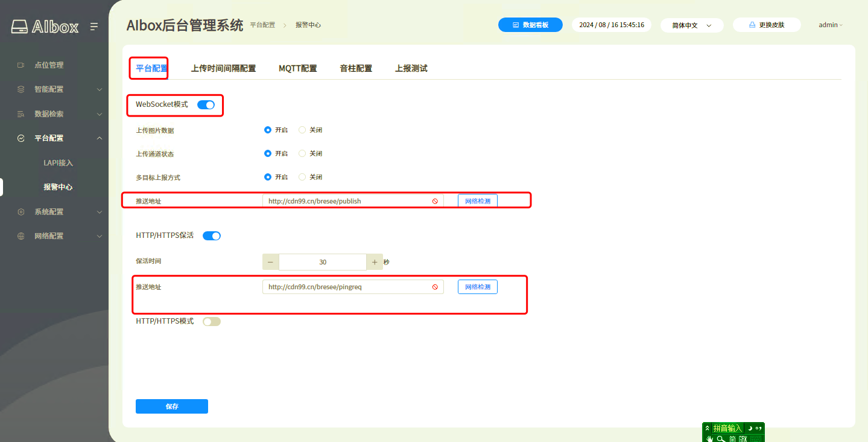
Task: Turn off HTTP/HTTPS保活 switch
Action: coord(212,236)
